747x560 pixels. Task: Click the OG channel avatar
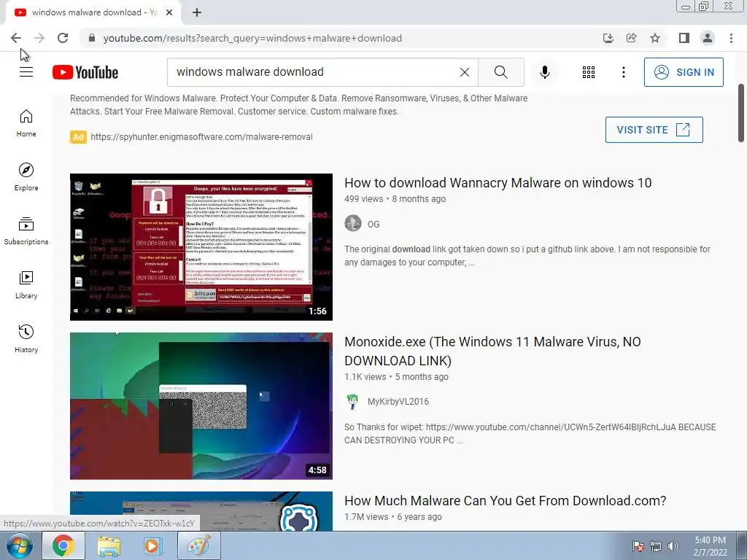tap(353, 223)
